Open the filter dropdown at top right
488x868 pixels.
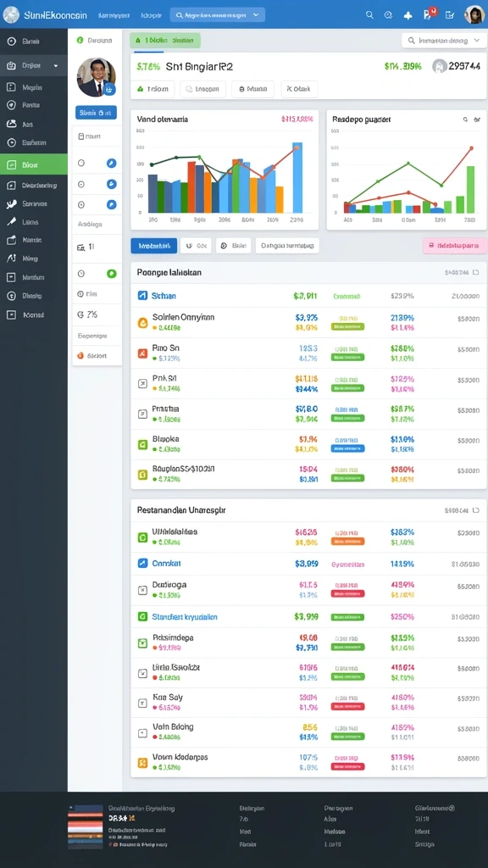(443, 41)
